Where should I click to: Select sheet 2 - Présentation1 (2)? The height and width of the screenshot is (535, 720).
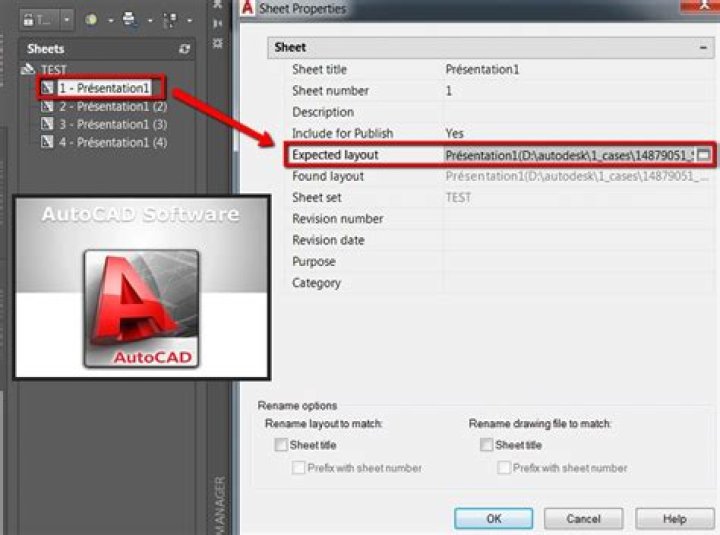(x=113, y=107)
